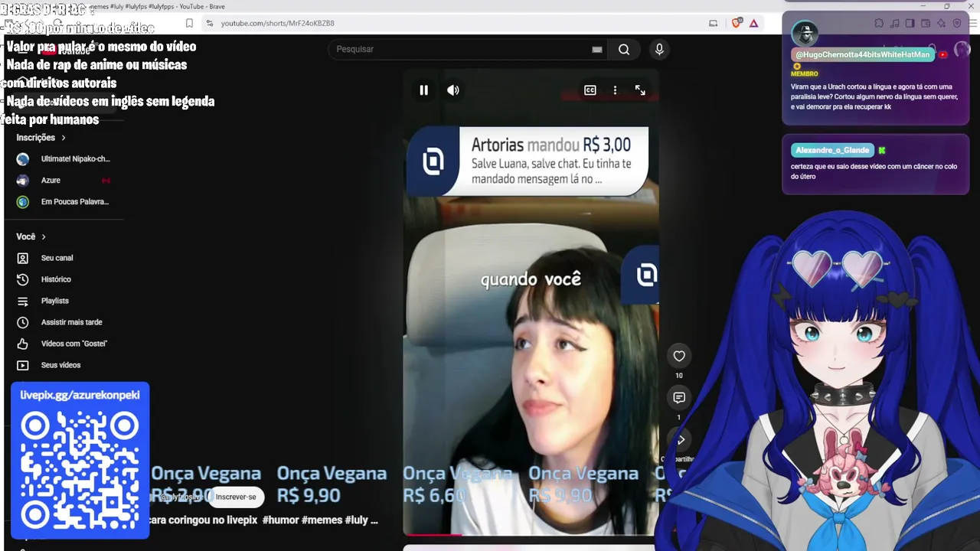This screenshot has height=551, width=980.
Task: Click the magnifier search button
Action: (624, 50)
